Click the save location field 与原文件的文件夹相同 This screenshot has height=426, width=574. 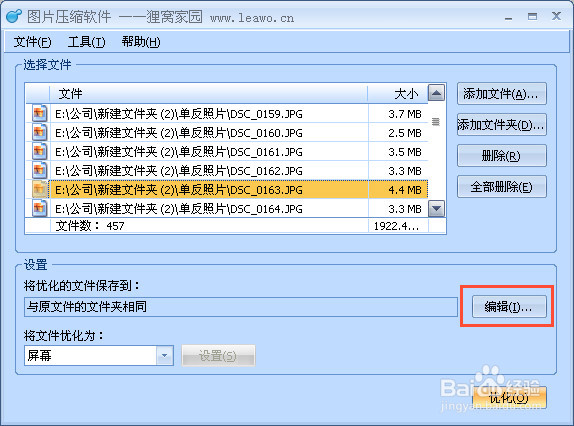pyautogui.click(x=241, y=307)
